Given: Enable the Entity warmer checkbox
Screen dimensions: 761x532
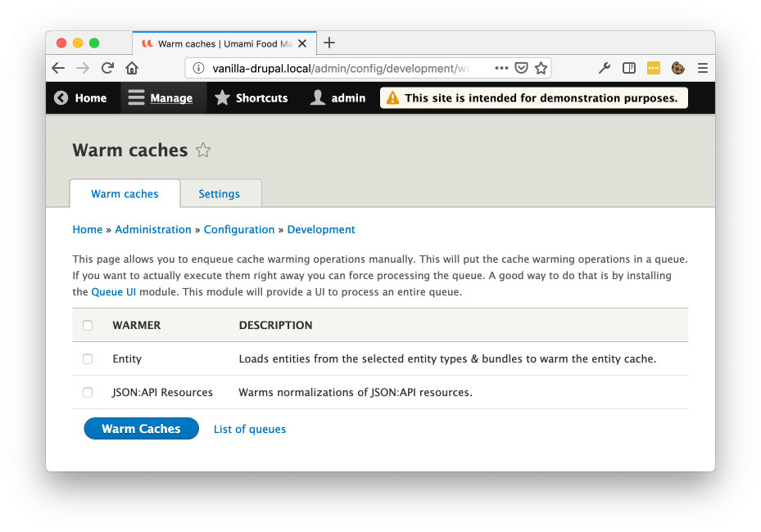Looking at the screenshot, I should 88,358.
